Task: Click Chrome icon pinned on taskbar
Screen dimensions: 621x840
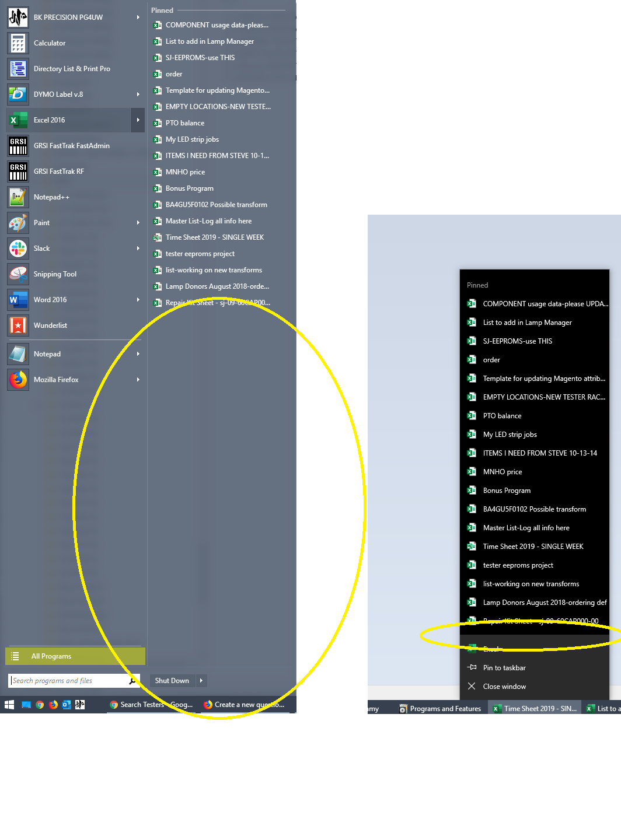Action: coord(40,705)
